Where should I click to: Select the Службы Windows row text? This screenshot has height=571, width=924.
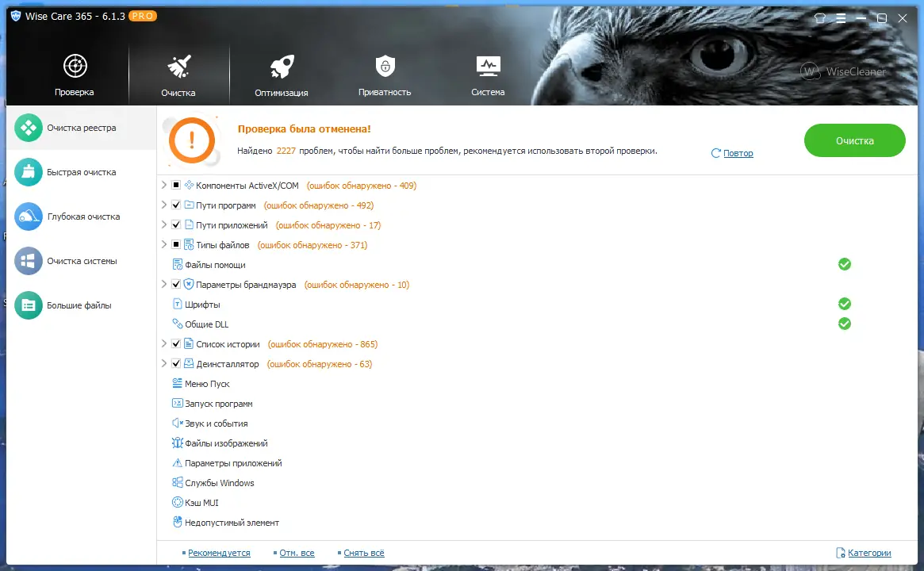[x=219, y=483]
